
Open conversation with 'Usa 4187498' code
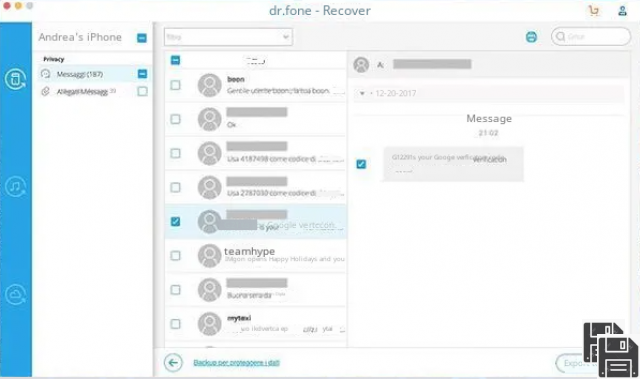pos(256,153)
